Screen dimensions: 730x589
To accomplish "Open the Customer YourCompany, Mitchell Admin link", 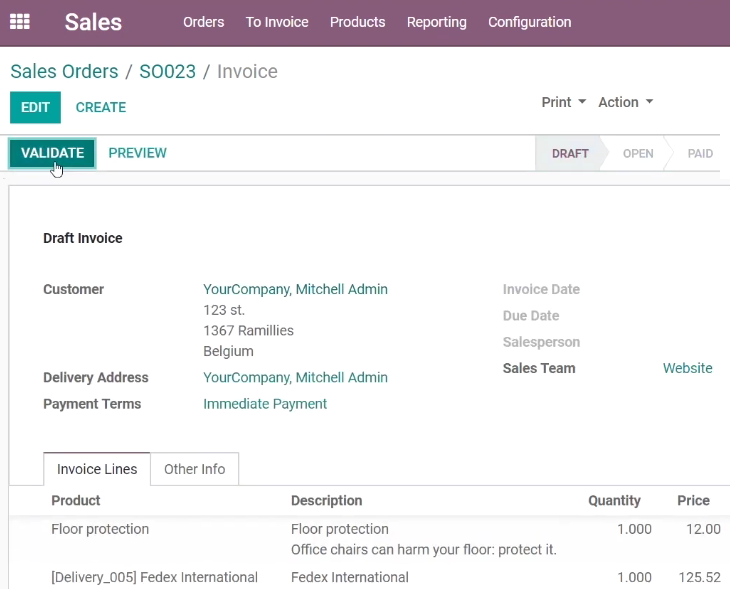I will (x=295, y=289).
